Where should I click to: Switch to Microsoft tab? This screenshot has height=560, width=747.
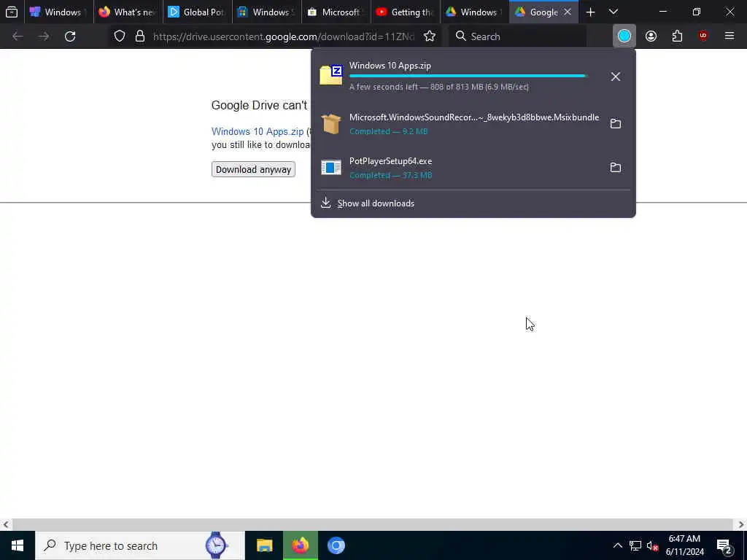pyautogui.click(x=336, y=12)
